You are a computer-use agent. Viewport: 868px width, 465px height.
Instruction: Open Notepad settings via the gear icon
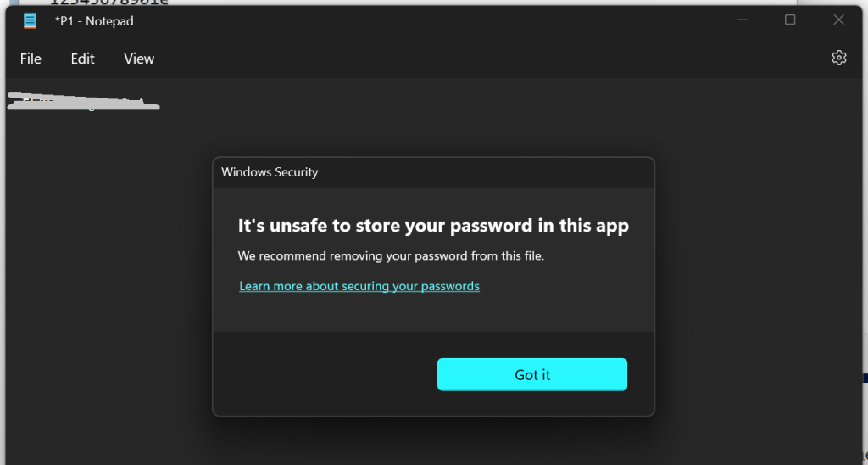838,58
